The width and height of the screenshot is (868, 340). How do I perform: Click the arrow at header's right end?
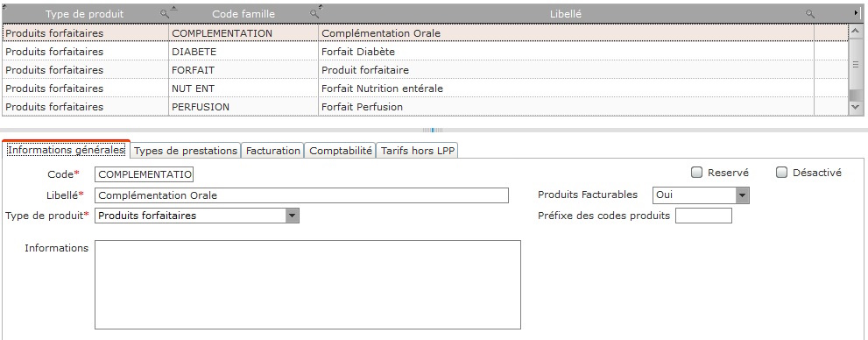click(857, 13)
